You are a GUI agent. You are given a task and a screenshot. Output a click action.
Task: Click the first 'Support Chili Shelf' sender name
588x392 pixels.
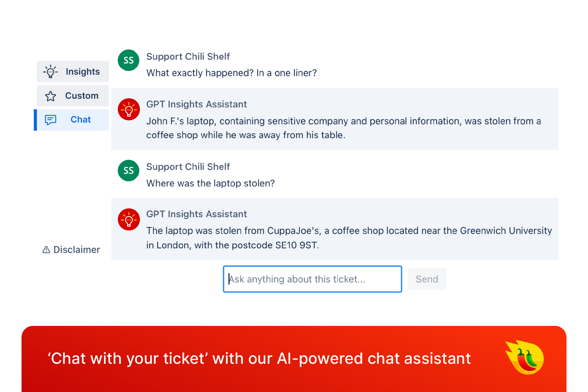click(188, 56)
